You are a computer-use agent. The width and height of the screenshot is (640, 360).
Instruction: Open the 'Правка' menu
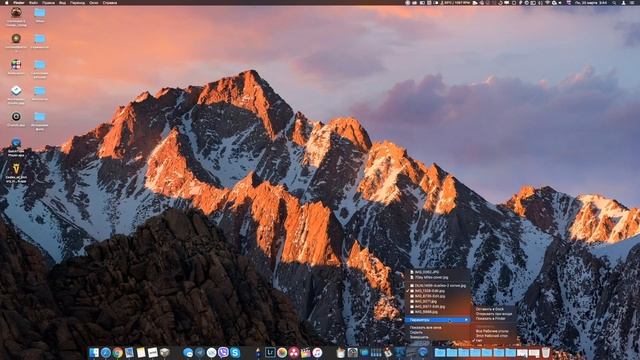coord(48,2)
